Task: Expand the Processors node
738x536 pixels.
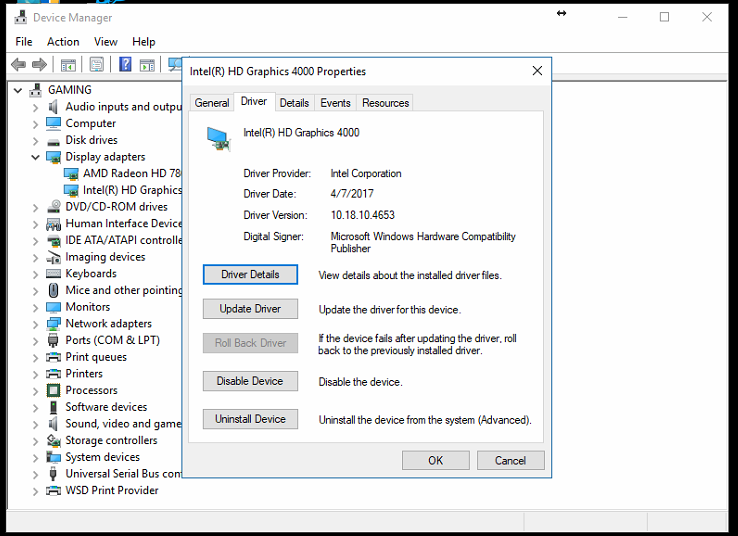Action: 36,391
